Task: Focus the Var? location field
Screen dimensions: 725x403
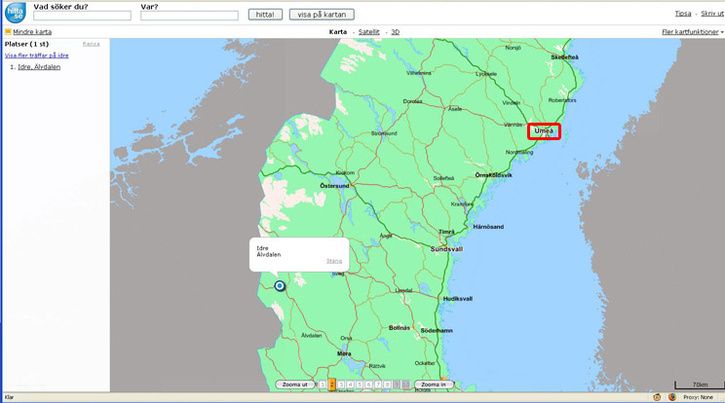Action: point(189,16)
